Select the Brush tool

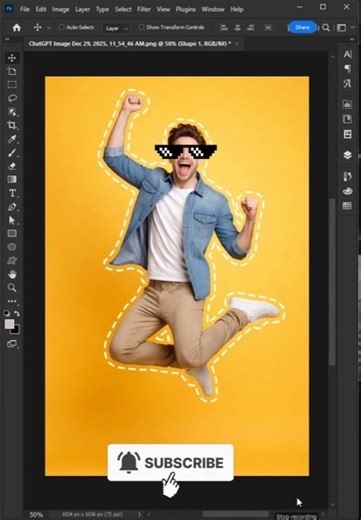click(x=12, y=153)
